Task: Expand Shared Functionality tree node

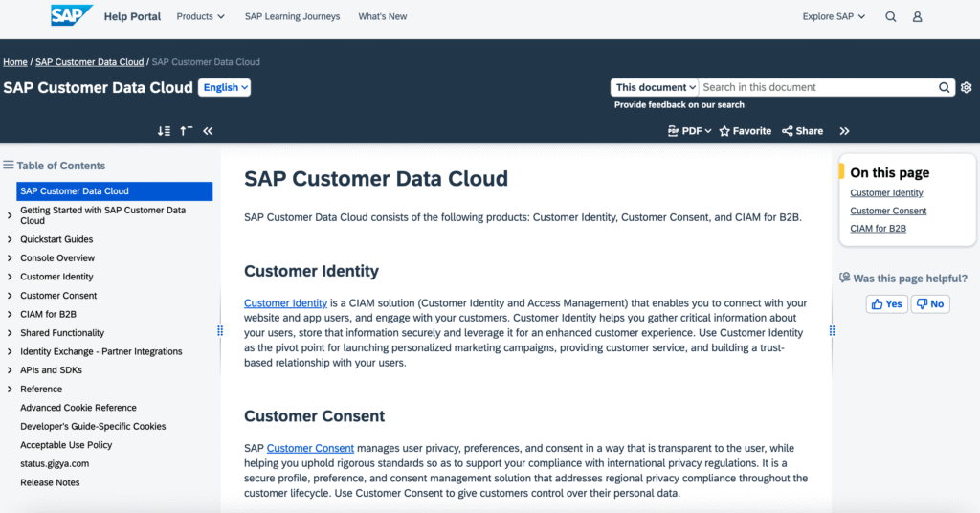Action: click(x=10, y=333)
